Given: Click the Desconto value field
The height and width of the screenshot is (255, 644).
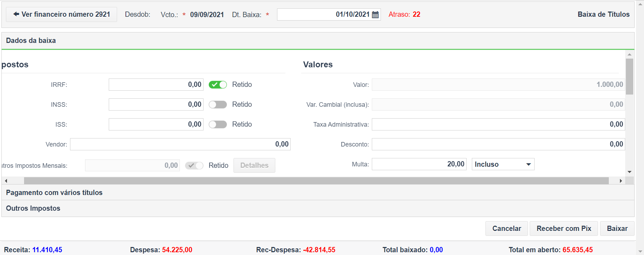Looking at the screenshot, I should (498, 144).
